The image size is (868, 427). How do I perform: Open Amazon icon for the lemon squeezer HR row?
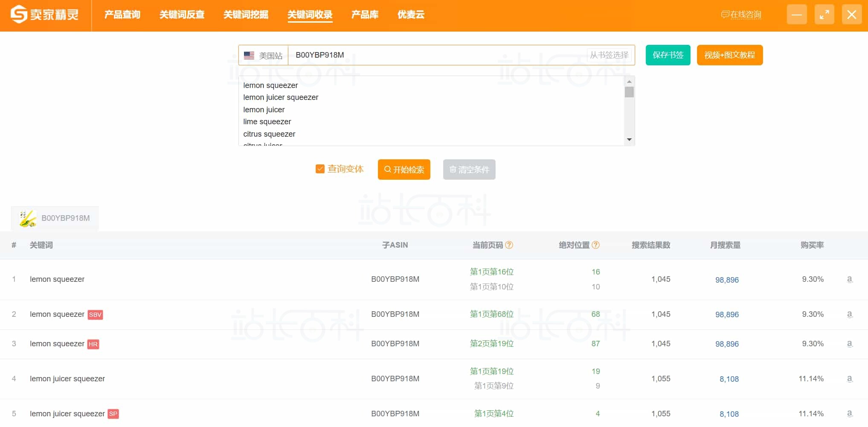(850, 344)
